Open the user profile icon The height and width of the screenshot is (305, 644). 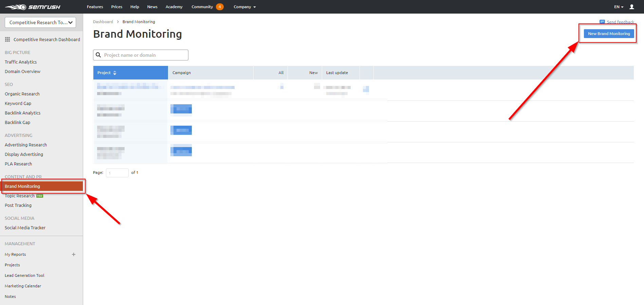click(631, 7)
